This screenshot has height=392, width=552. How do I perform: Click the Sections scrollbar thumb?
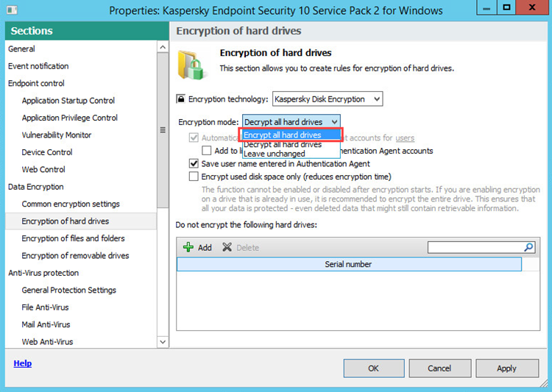163,130
